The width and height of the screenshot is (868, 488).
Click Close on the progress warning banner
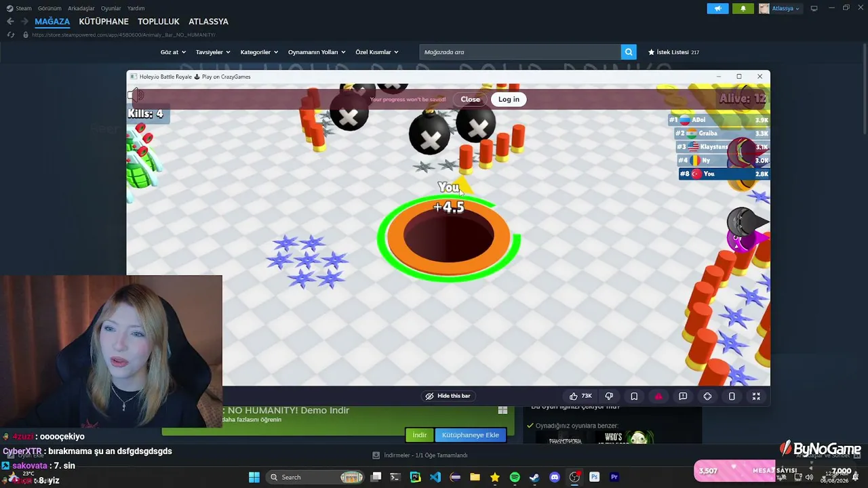(x=470, y=99)
